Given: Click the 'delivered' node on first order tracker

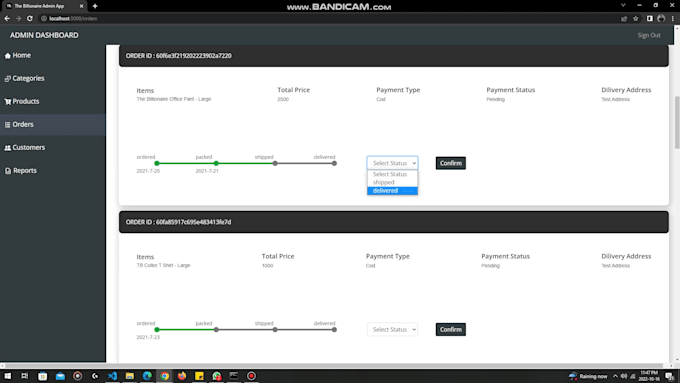Looking at the screenshot, I should click(334, 164).
